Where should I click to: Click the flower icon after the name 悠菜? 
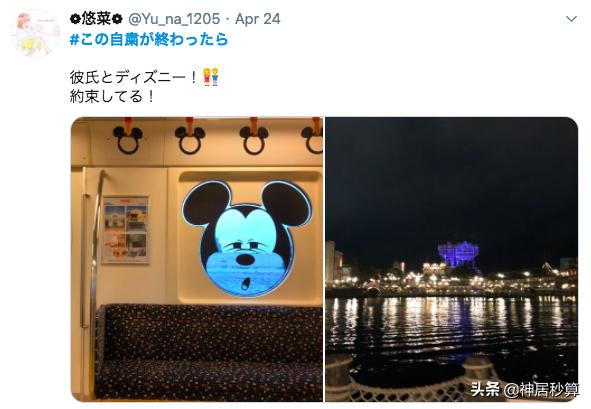click(118, 19)
